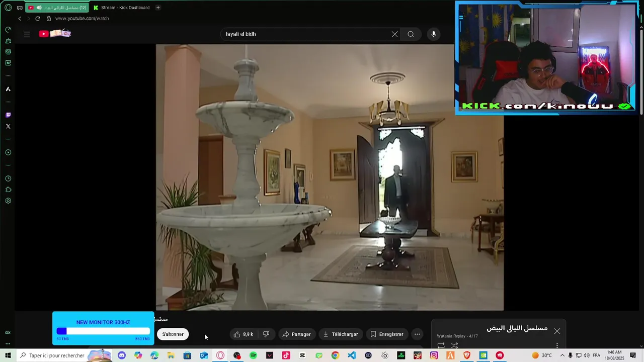The width and height of the screenshot is (644, 362).
Task: Open CapCut from the taskbar
Action: tap(302, 355)
